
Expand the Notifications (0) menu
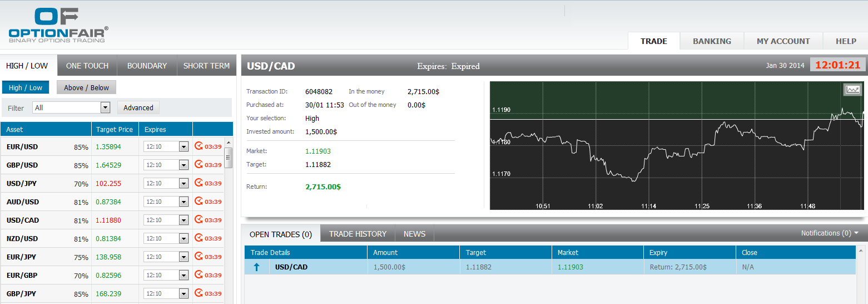(x=830, y=233)
